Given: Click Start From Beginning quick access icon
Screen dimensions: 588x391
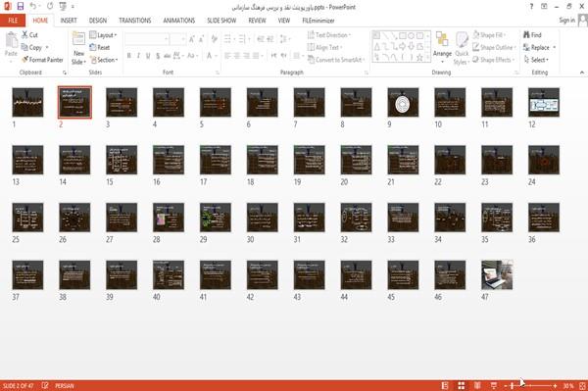Looking at the screenshot, I should click(63, 7).
